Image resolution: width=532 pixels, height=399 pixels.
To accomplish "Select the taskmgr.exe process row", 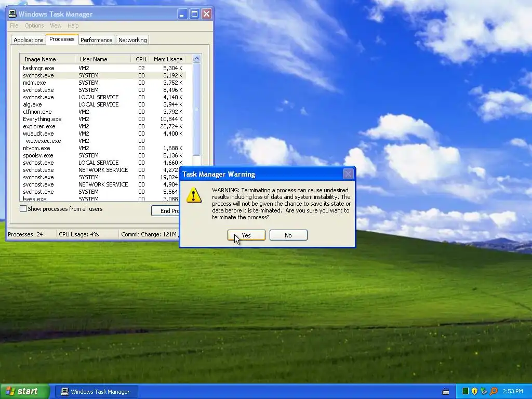I will point(103,68).
